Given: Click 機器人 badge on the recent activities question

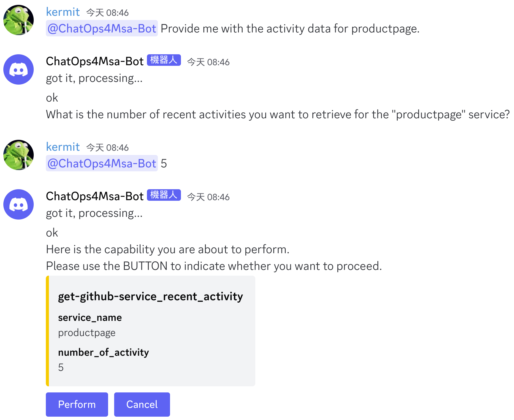Looking at the screenshot, I should point(164,60).
